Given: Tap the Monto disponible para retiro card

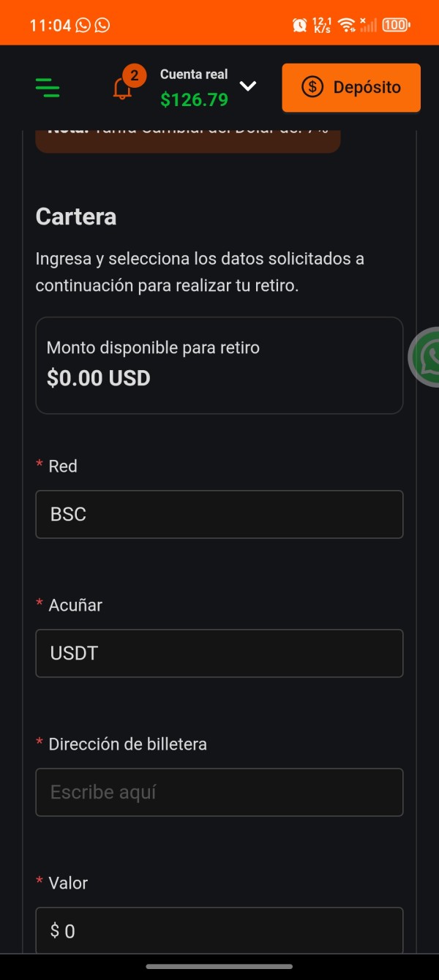Looking at the screenshot, I should click(x=219, y=365).
